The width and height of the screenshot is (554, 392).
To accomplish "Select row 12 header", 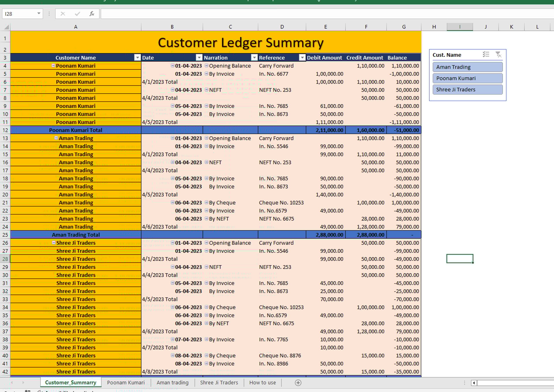I will 5,130.
